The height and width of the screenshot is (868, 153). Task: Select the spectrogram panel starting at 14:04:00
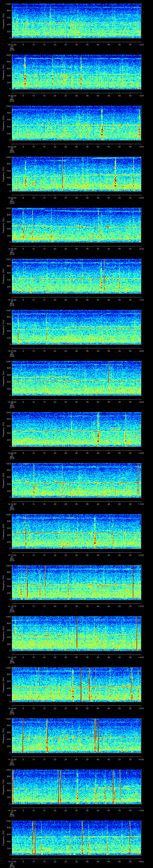click(76, 174)
